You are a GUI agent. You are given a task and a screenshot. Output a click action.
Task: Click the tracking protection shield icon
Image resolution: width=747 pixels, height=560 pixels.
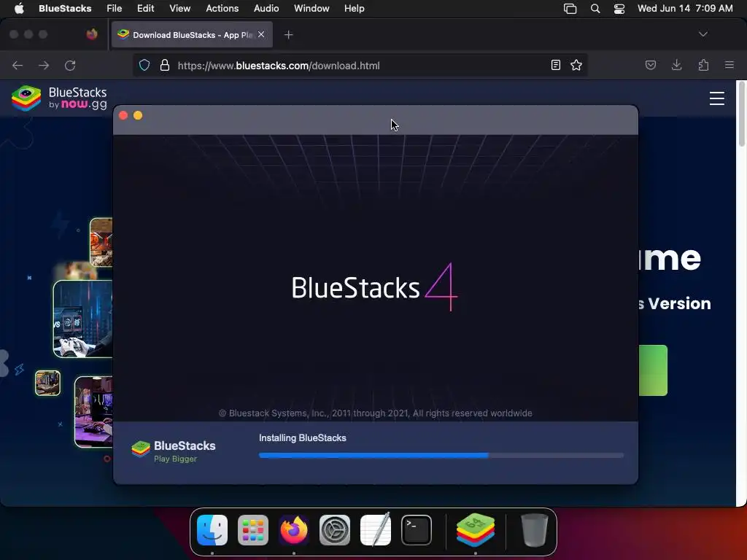[x=144, y=65]
